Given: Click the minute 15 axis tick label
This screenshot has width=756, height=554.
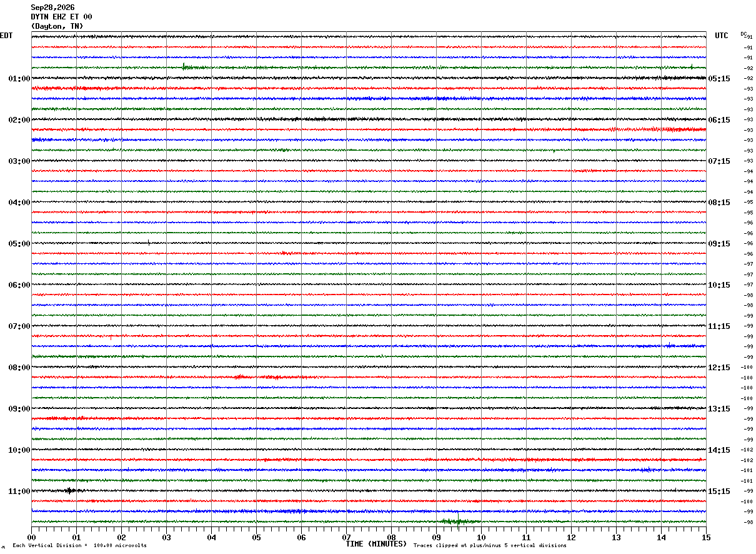Looking at the screenshot, I should click(x=706, y=537).
